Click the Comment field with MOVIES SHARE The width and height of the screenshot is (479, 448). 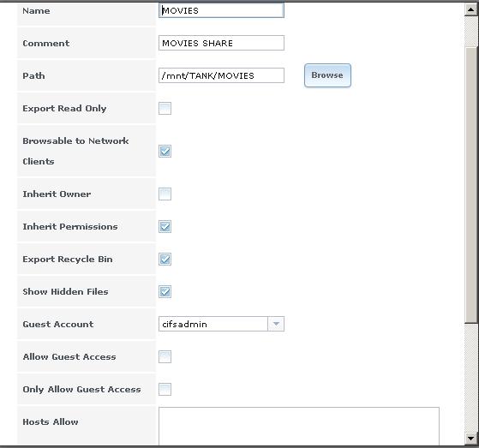pos(221,43)
